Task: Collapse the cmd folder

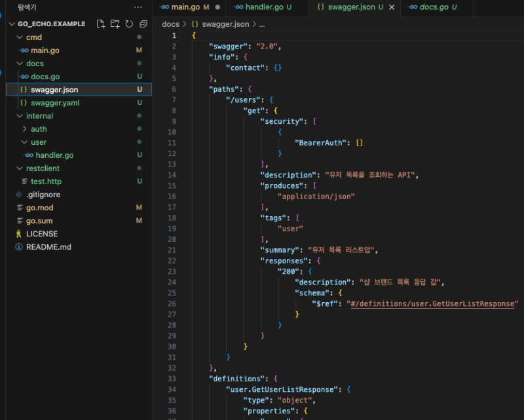Action: coord(19,37)
